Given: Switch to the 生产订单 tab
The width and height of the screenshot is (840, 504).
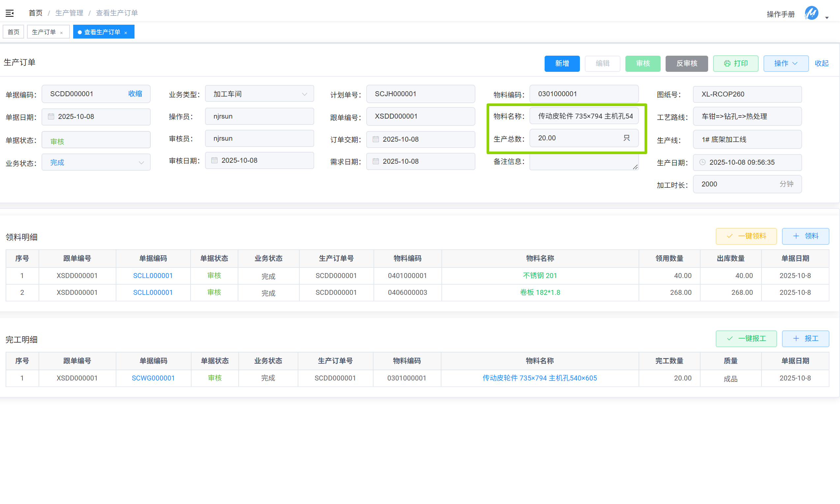Looking at the screenshot, I should click(x=44, y=32).
